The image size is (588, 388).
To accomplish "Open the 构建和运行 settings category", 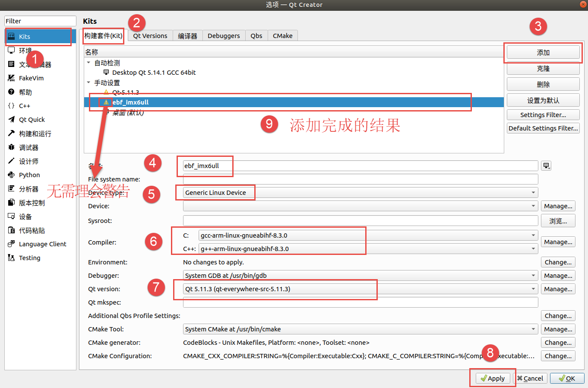I will tap(40, 134).
